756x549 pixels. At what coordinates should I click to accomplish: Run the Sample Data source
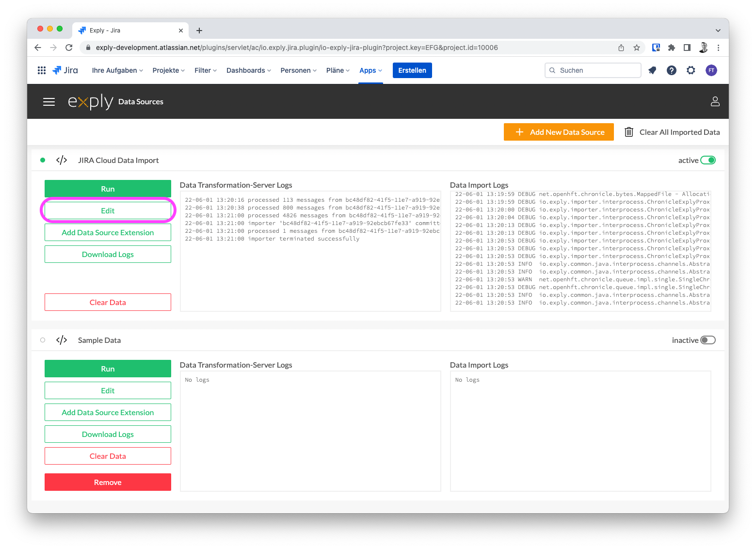[x=108, y=369]
